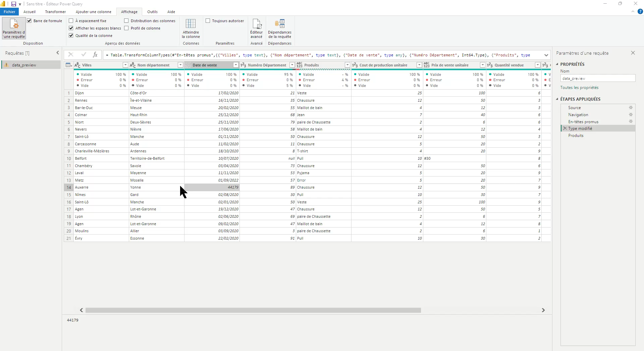
Task: Open filter dropdown for Quantité vendue
Action: point(538,65)
